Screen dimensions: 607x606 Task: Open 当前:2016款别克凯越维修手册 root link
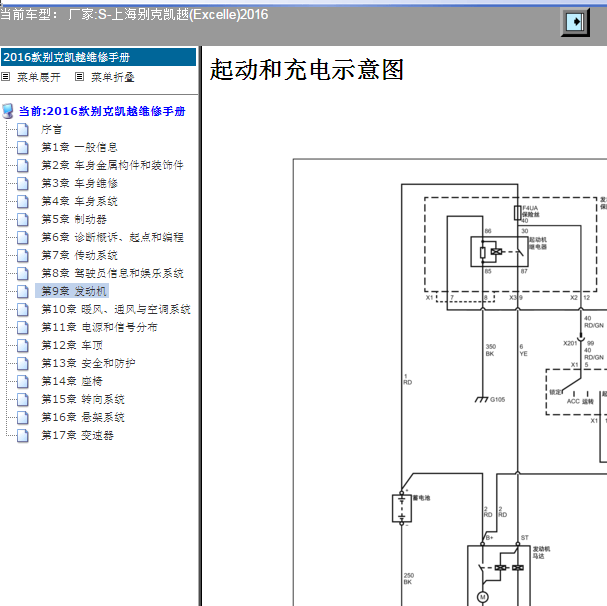pyautogui.click(x=102, y=112)
